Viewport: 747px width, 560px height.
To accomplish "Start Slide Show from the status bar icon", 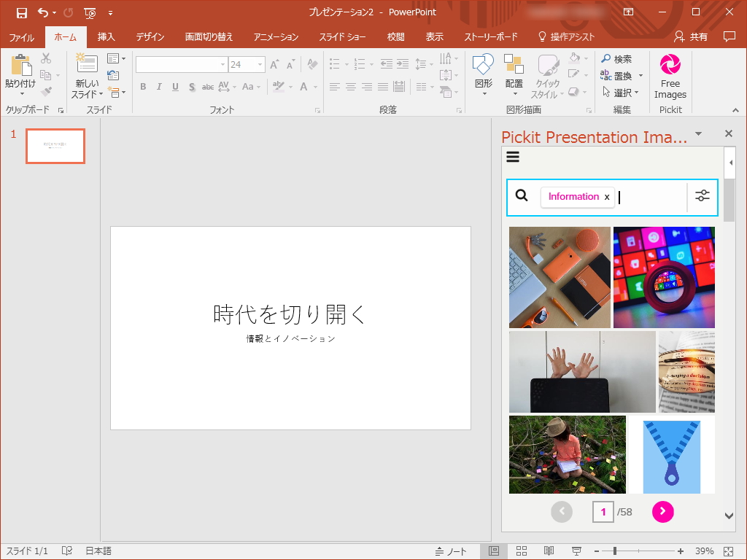I will 576,551.
